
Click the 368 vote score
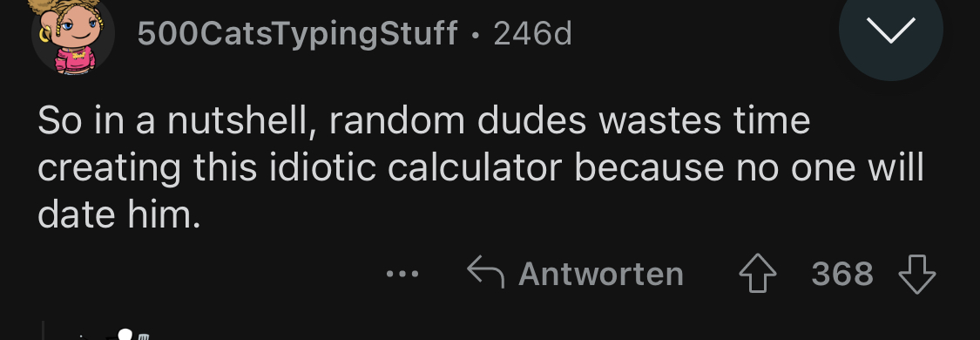(x=841, y=274)
